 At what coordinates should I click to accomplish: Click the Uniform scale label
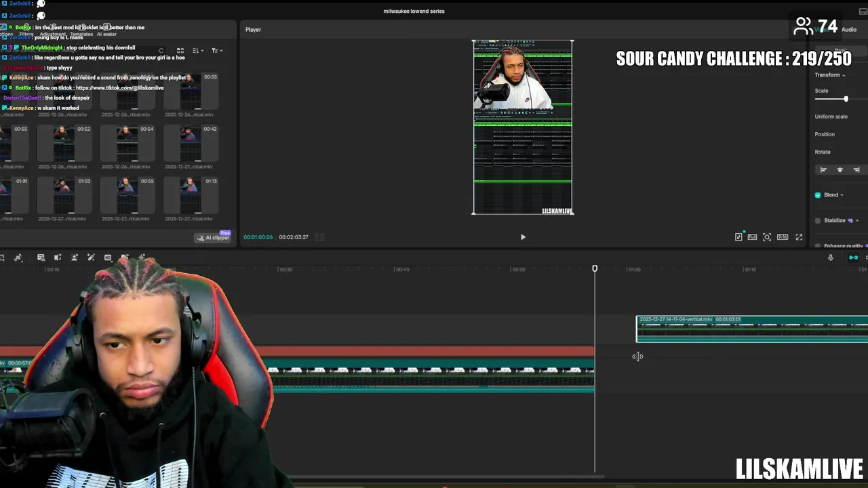click(x=831, y=117)
